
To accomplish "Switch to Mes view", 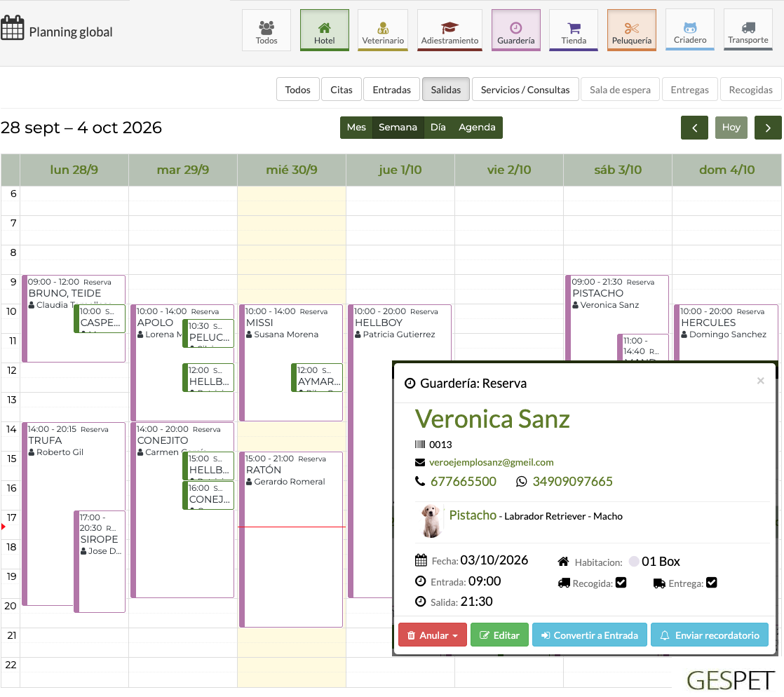I will (356, 128).
